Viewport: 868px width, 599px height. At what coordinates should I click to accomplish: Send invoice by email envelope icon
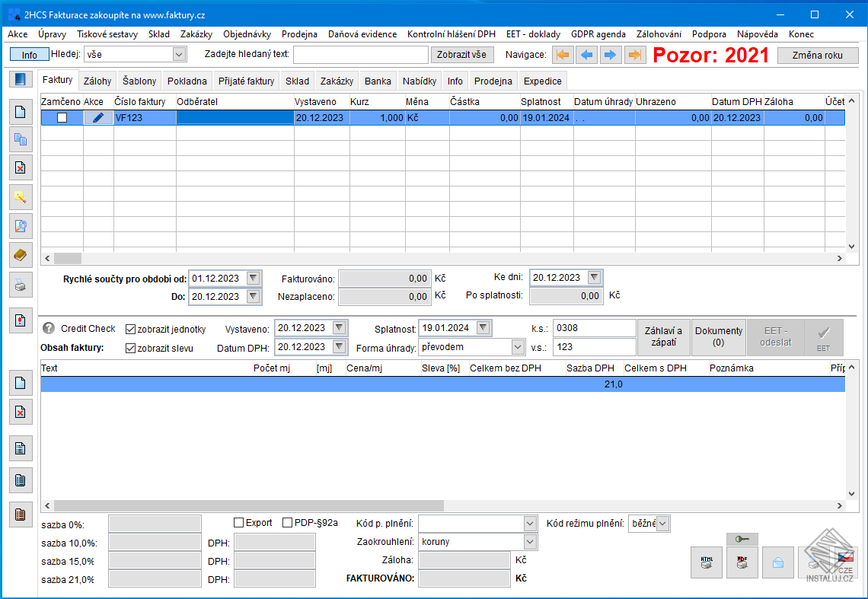tap(778, 562)
